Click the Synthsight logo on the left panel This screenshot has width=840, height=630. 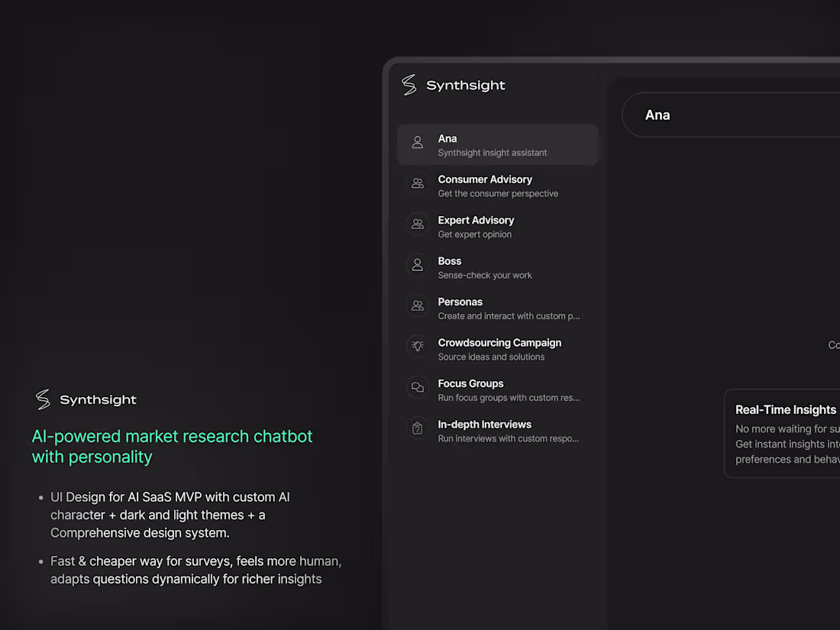coord(43,399)
